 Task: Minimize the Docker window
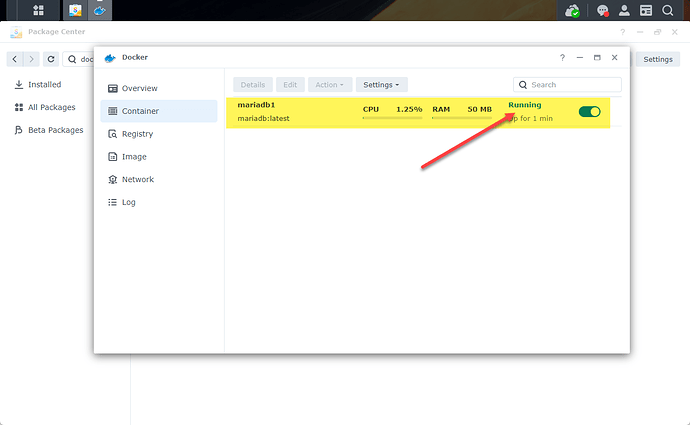pos(580,58)
